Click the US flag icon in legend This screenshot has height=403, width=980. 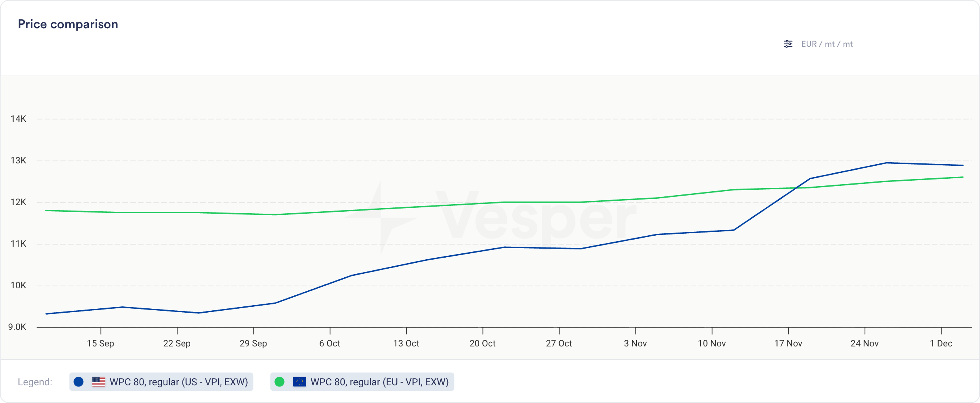[98, 381]
